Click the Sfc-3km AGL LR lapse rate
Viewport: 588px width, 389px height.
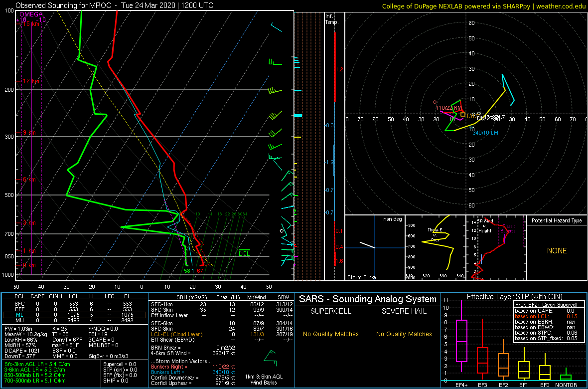[37, 365]
